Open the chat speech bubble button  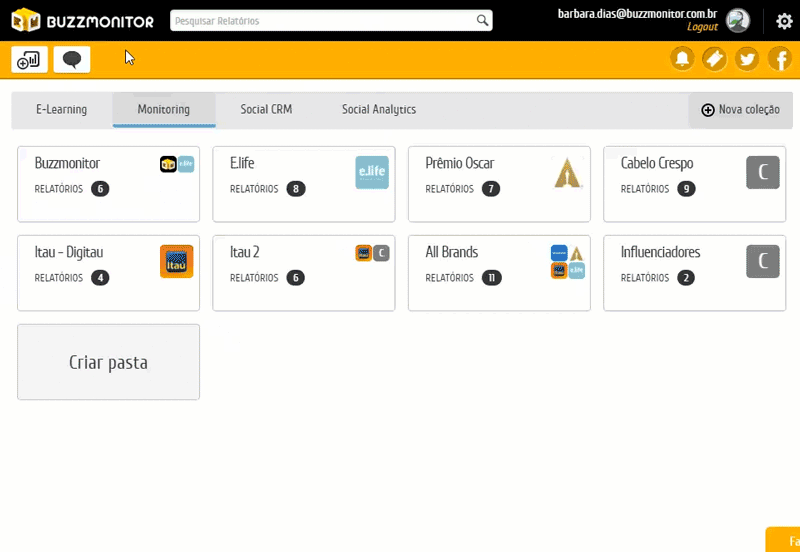pos(72,60)
